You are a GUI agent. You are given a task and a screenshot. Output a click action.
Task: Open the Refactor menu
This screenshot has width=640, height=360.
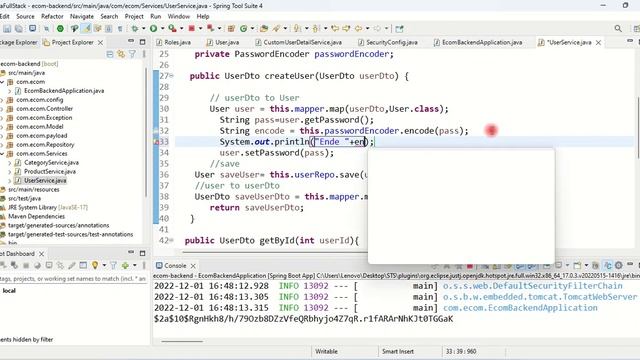click(x=52, y=16)
